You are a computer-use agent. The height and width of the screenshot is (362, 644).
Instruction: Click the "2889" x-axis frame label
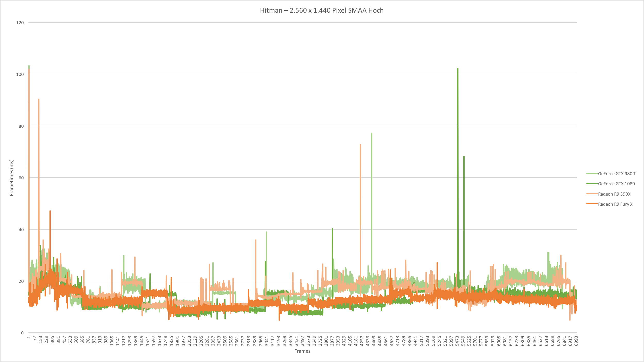pos(255,341)
